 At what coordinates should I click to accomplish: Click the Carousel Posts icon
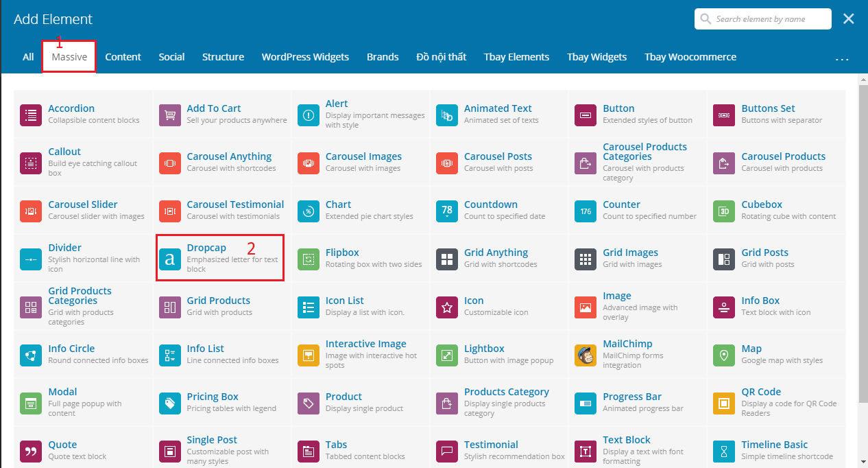447,163
